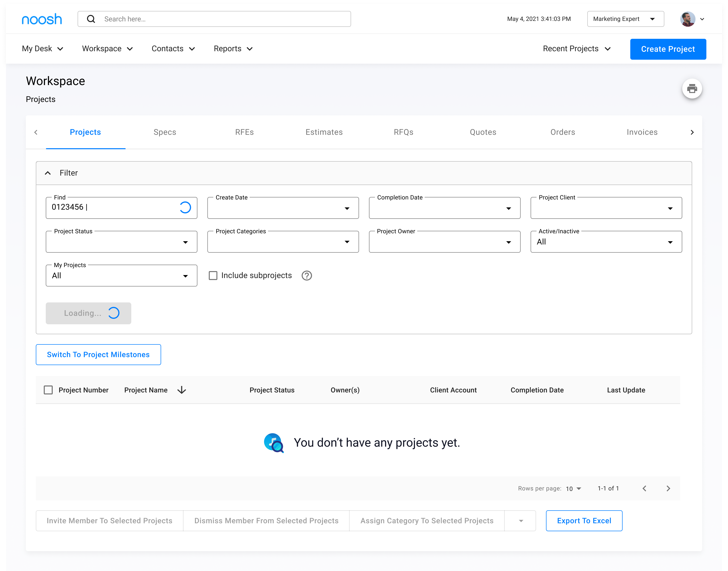Screen dimensions: 728x571
Task: Open the Project Status dropdown
Action: click(x=121, y=242)
